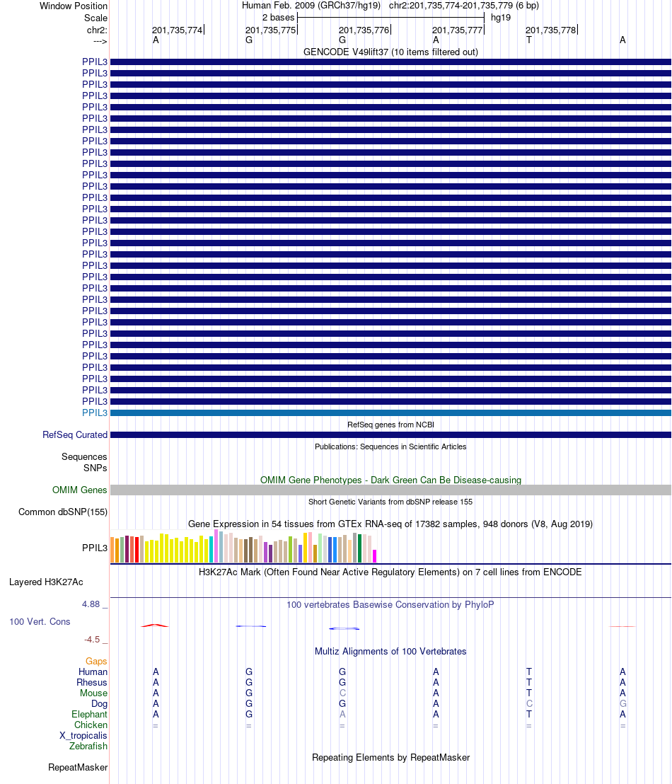Open Short Genetic Variants from dbSNP title
This screenshot has height=784, width=672.
390,502
